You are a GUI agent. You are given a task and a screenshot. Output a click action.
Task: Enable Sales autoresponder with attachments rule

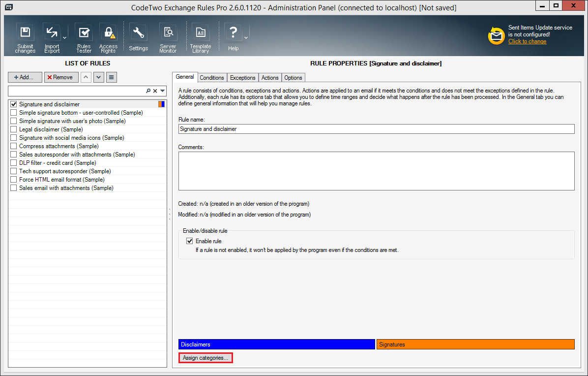click(13, 154)
